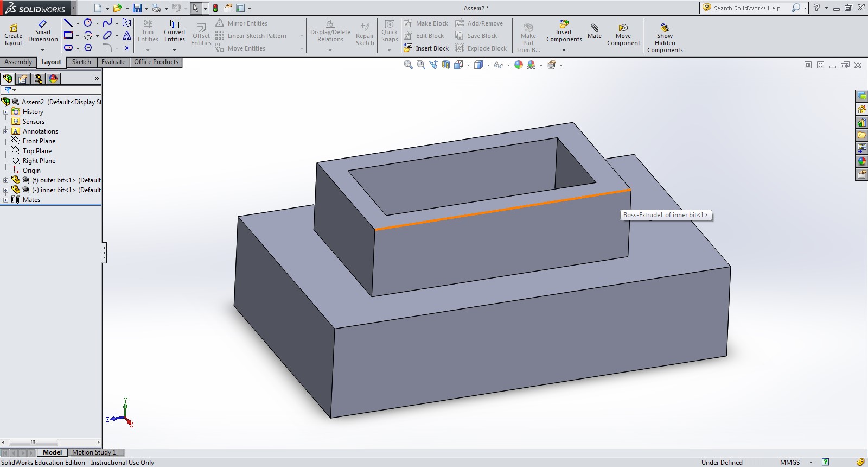Expand the Mates folder node
The height and width of the screenshot is (467, 868).
click(5, 200)
